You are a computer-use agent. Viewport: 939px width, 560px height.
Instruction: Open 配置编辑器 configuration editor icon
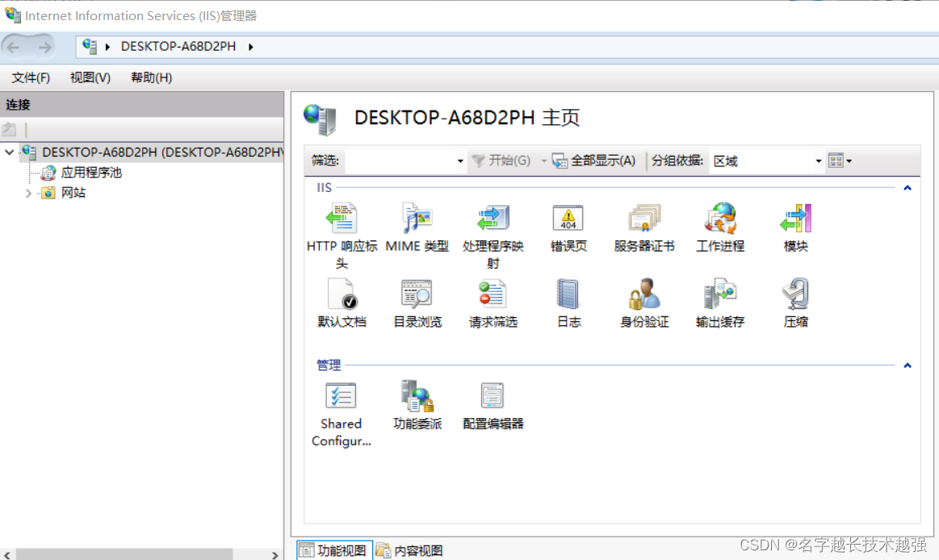point(493,395)
